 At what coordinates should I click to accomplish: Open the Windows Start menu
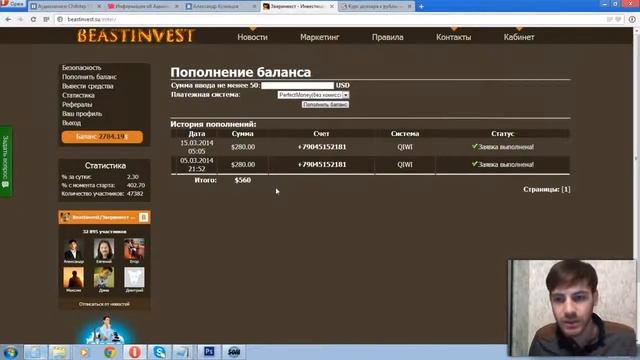point(10,352)
